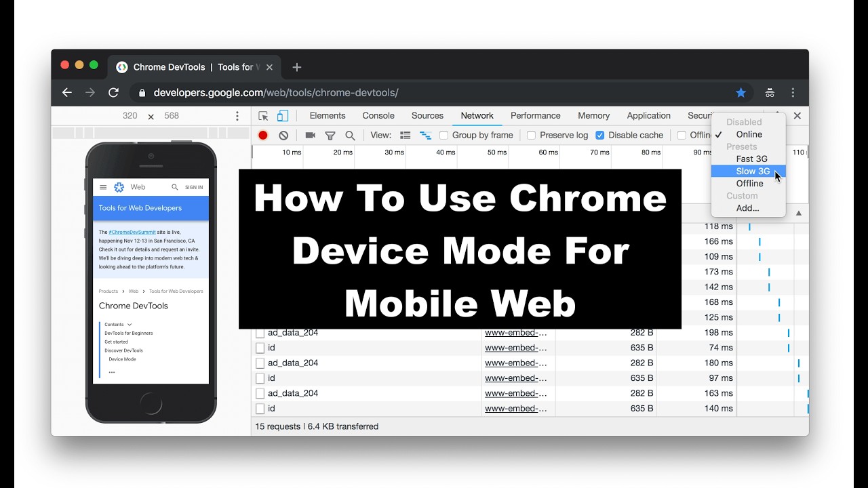
Task: Enable Preserve log checkbox
Action: tap(532, 136)
